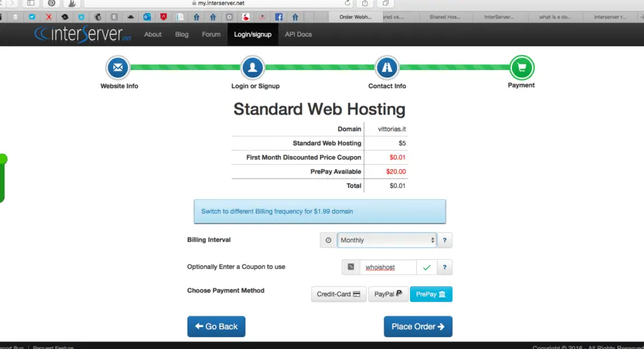Switch to the what is a do... tab
Screen dimensions: 644x349
pos(555,17)
